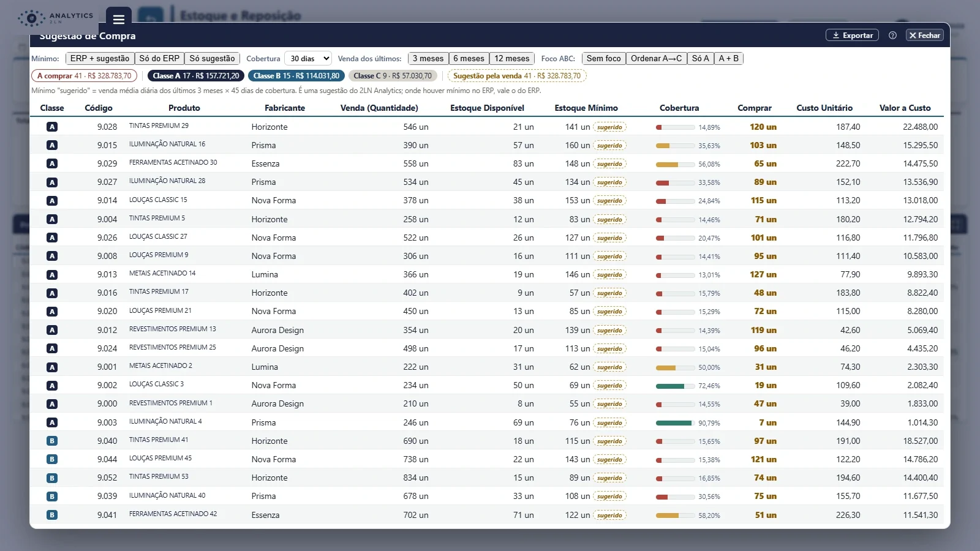Sort by Fabricante column header

point(285,108)
